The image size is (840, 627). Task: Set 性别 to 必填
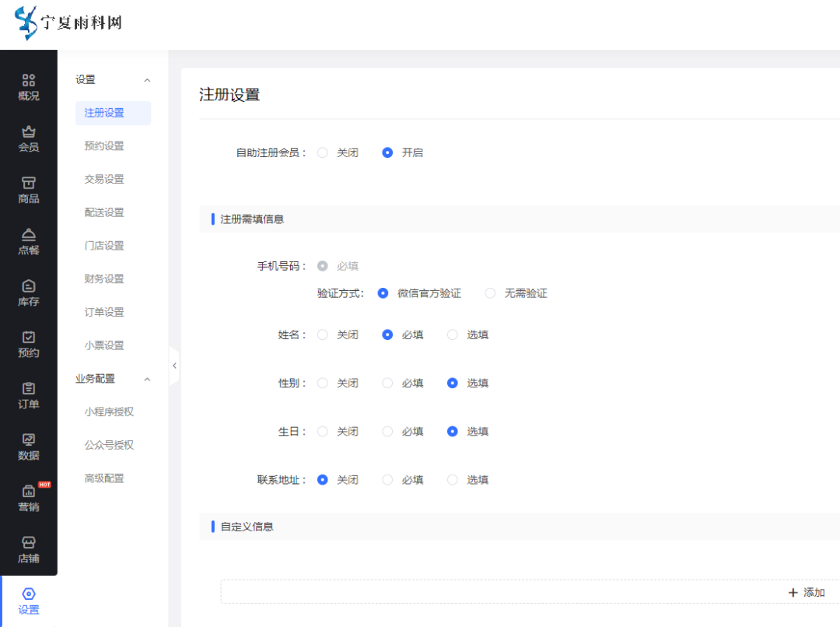tap(387, 384)
